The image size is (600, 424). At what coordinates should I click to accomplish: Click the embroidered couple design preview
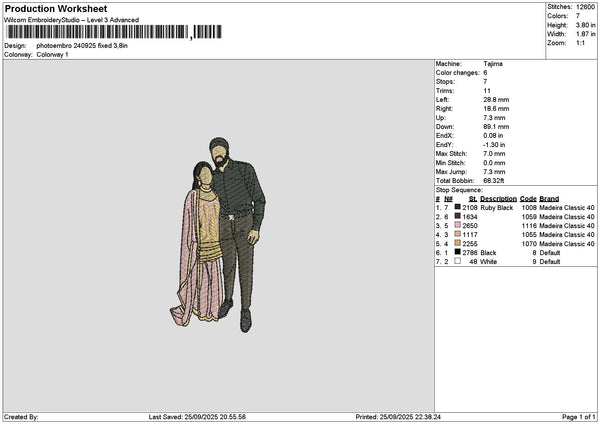(x=218, y=235)
